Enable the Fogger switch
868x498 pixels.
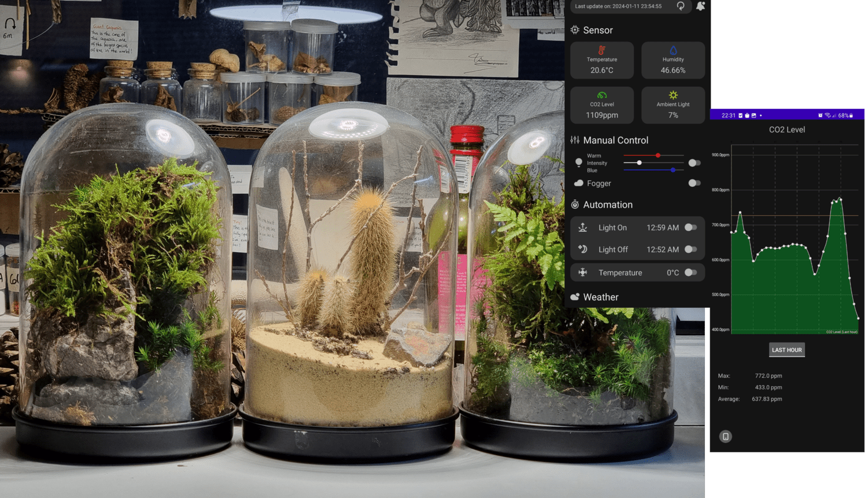[x=694, y=183]
